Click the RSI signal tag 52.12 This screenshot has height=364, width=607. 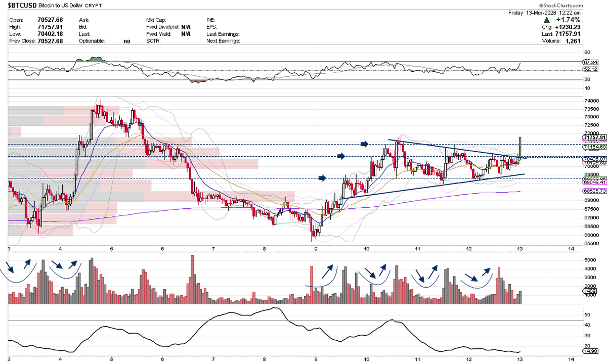tap(591, 69)
